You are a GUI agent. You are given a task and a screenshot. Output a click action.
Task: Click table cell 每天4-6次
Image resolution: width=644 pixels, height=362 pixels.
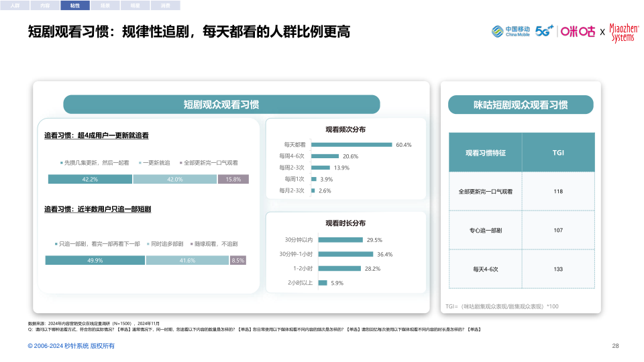tap(486, 269)
